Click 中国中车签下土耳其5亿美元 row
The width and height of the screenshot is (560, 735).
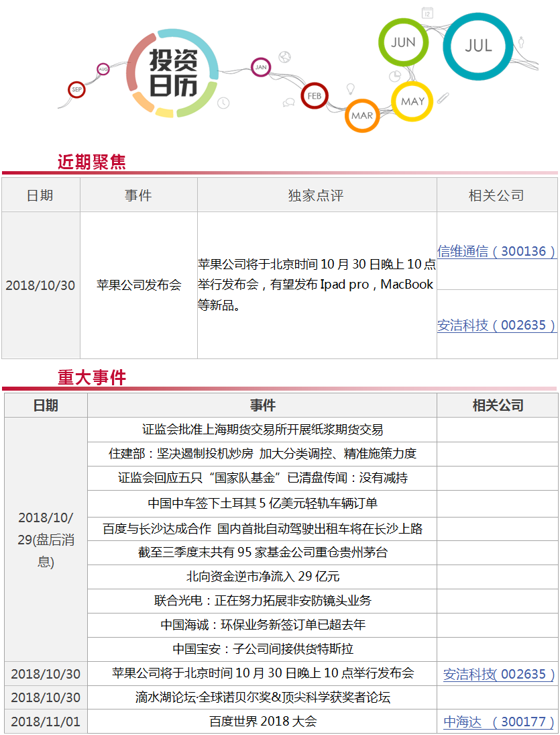click(262, 503)
